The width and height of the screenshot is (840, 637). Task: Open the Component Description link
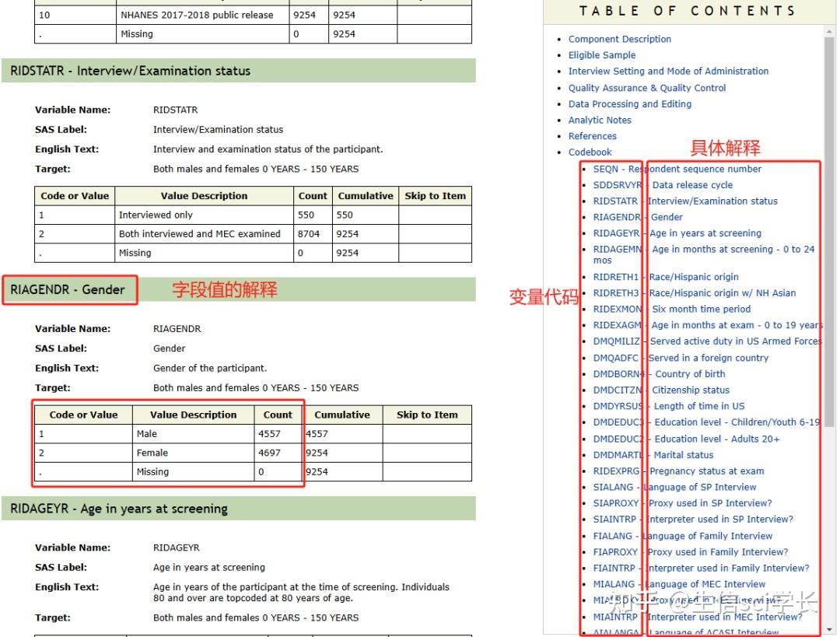point(620,39)
